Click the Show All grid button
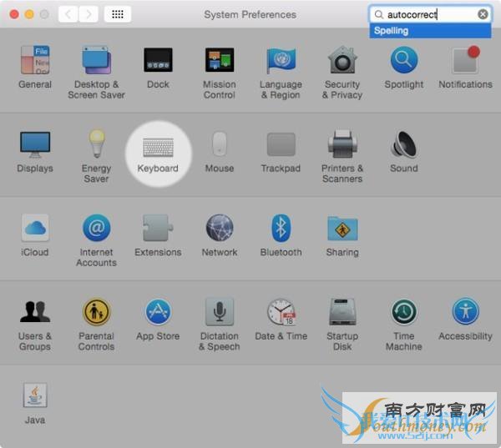The width and height of the screenshot is (501, 448). [x=118, y=14]
